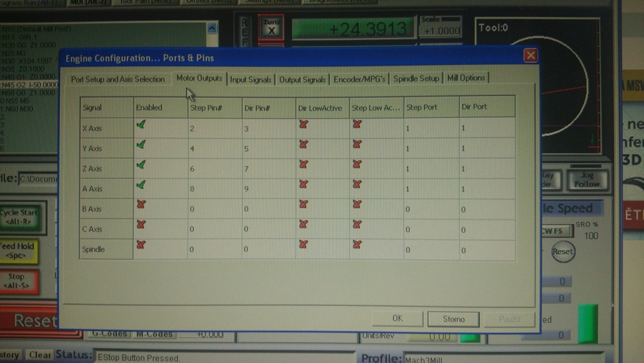Enable the C Axis red X icon
The height and width of the screenshot is (363, 644).
pyautogui.click(x=141, y=224)
